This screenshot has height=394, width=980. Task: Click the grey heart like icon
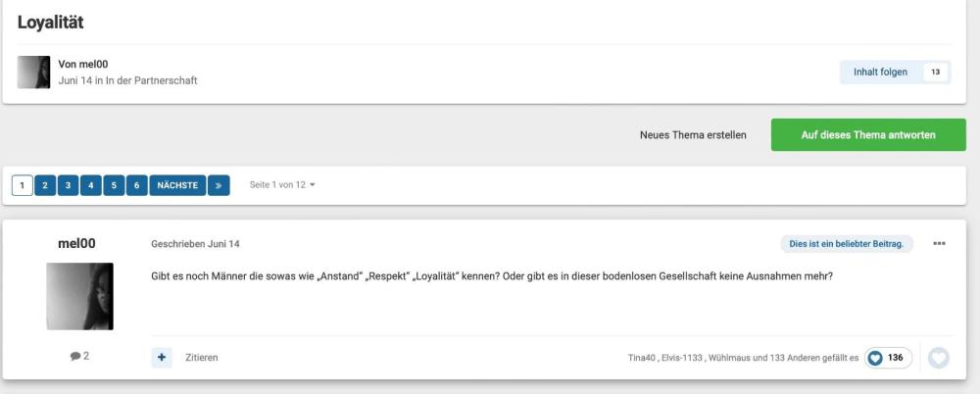pos(939,358)
